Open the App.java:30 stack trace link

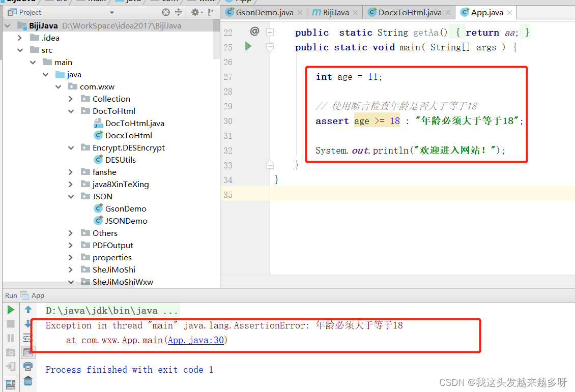tap(196, 340)
